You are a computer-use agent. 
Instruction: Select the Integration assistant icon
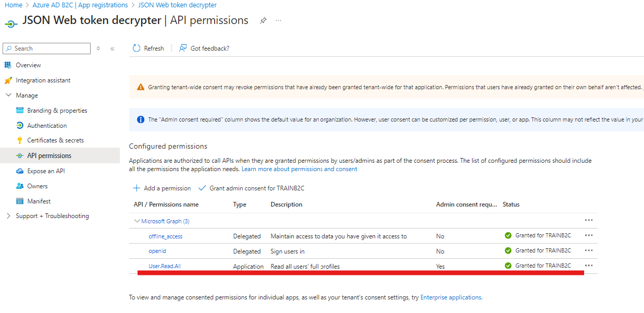9,80
